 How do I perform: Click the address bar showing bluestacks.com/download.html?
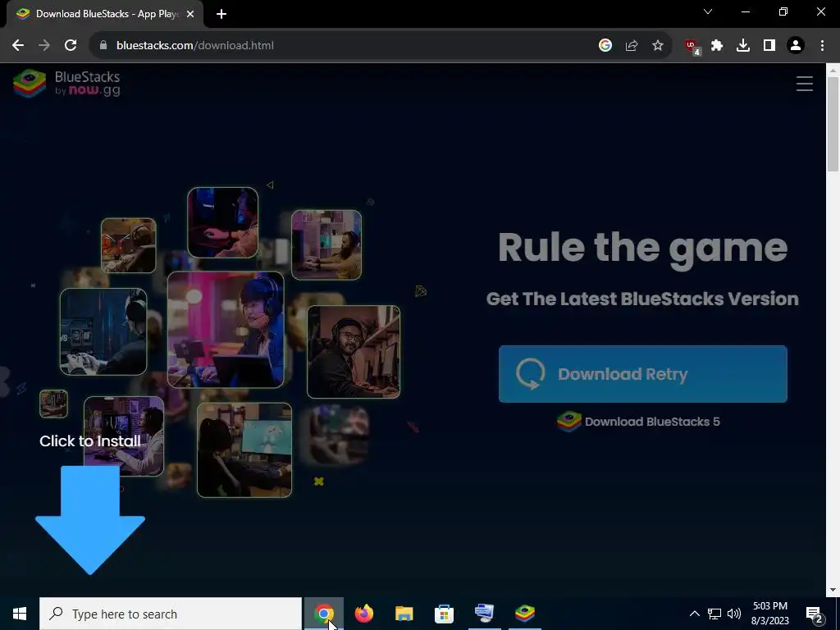343,46
